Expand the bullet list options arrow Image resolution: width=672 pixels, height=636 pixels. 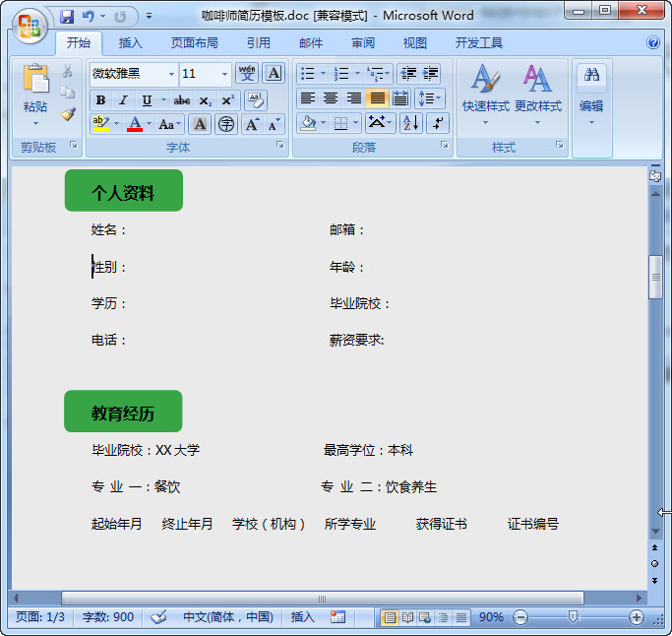(324, 74)
